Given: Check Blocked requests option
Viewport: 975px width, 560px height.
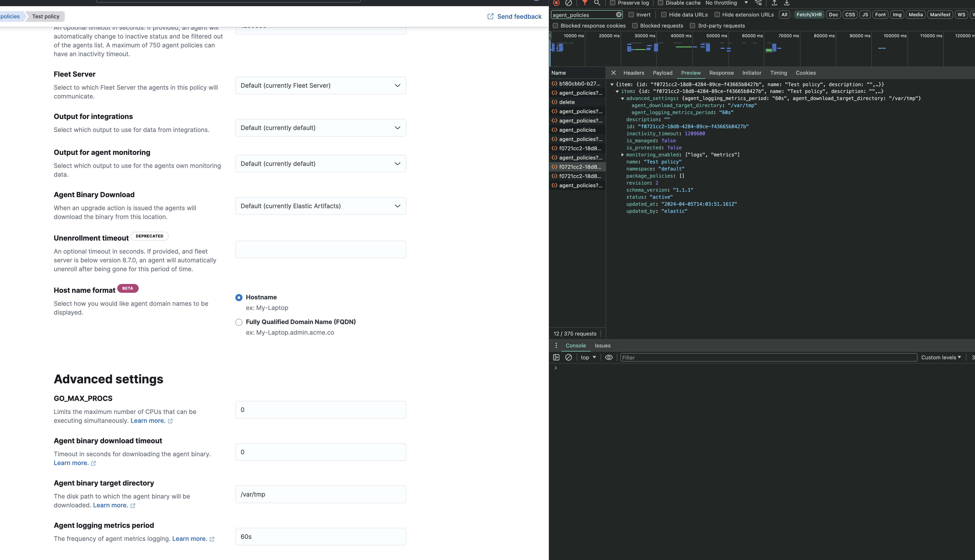Looking at the screenshot, I should point(635,26).
